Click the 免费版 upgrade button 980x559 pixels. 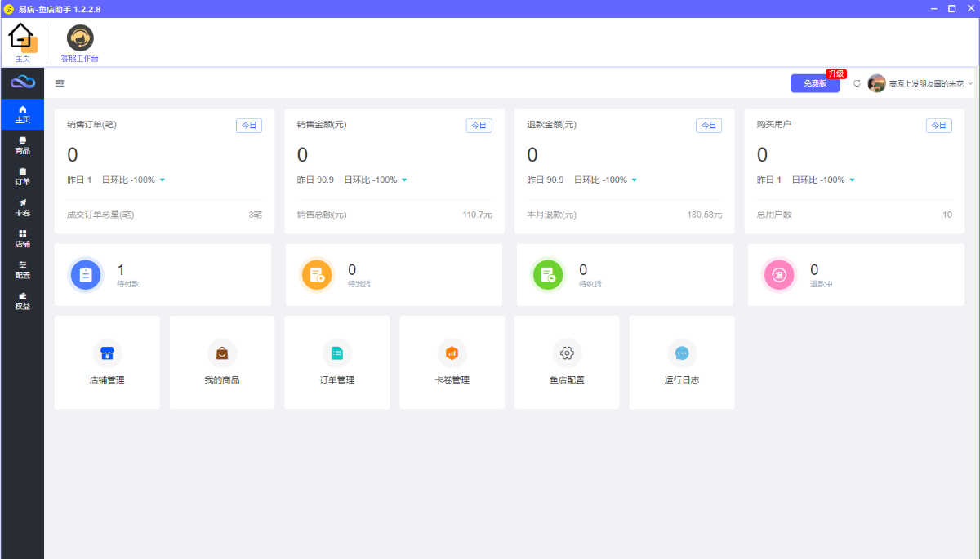pos(814,83)
